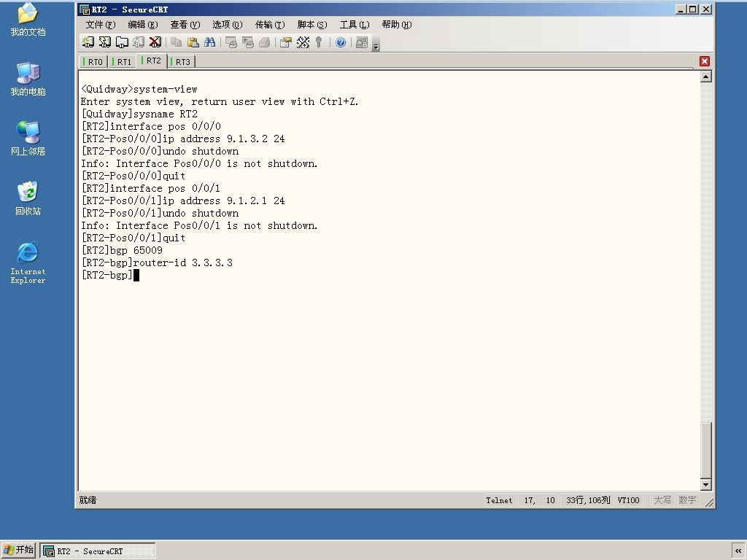Viewport: 747px width, 560px height.
Task: Maximize the SecureCRT window
Action: [x=693, y=9]
